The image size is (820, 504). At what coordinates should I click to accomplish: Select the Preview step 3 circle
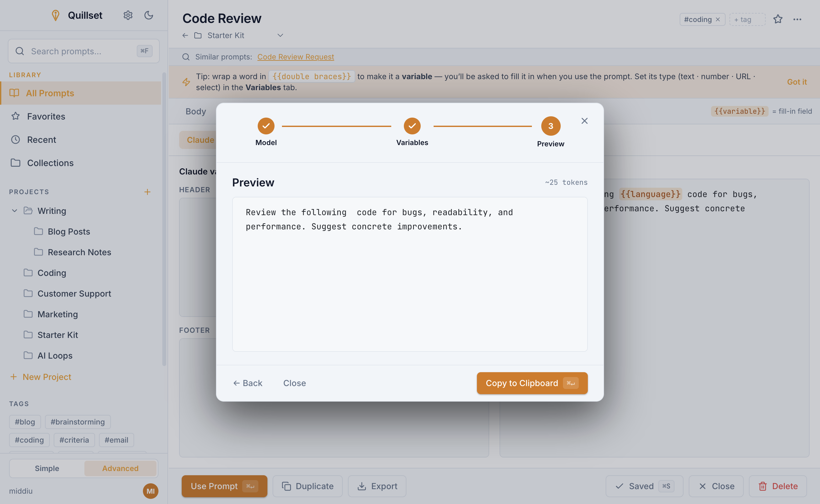click(550, 126)
